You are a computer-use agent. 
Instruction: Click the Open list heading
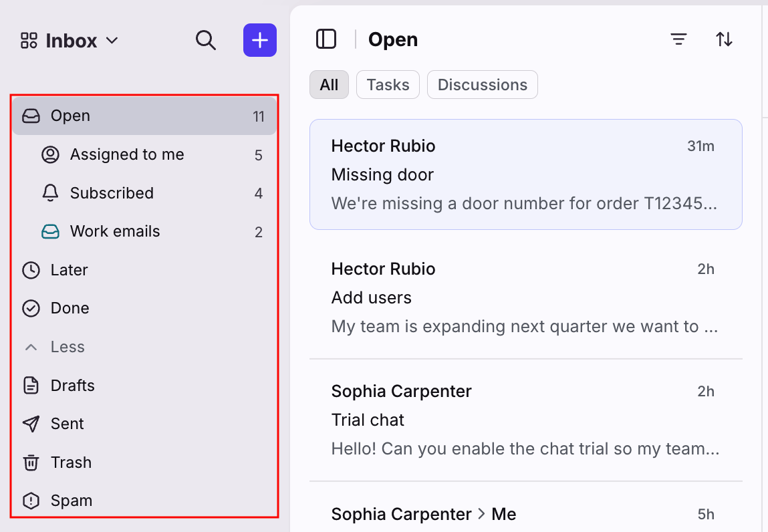tap(393, 39)
